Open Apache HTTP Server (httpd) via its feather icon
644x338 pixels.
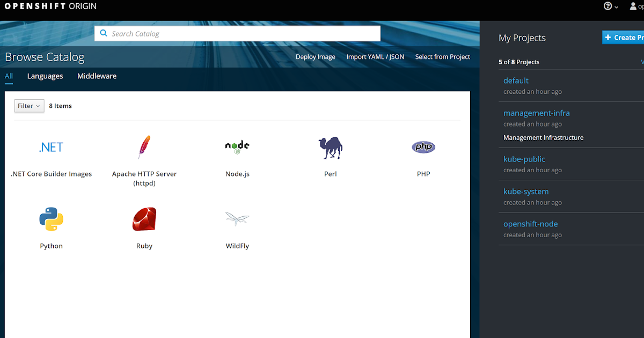point(144,146)
